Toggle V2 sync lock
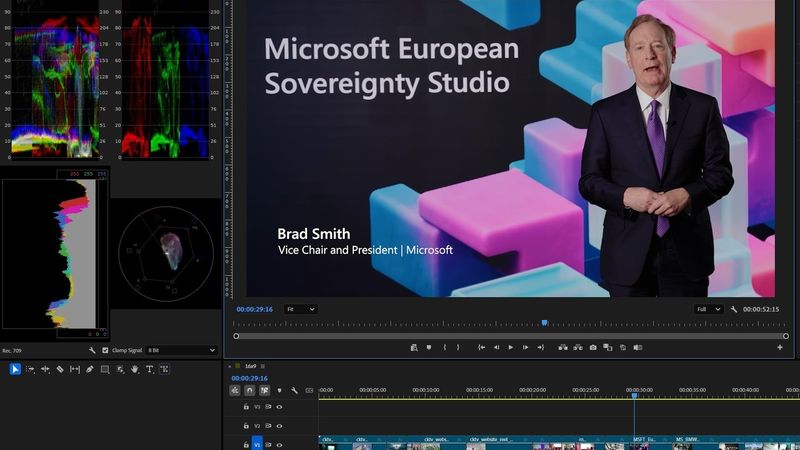The height and width of the screenshot is (450, 800). (x=268, y=426)
